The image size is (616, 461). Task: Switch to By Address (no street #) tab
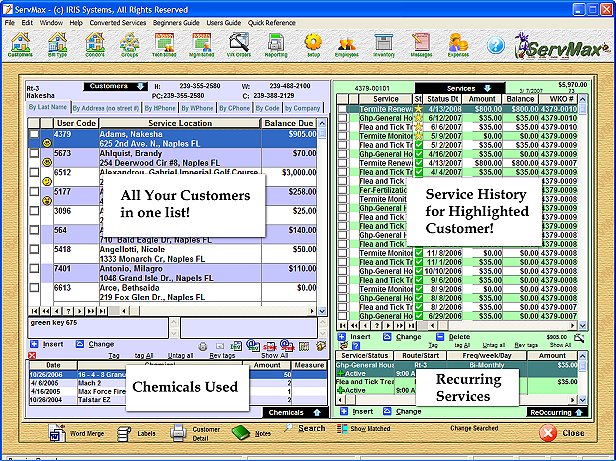106,108
